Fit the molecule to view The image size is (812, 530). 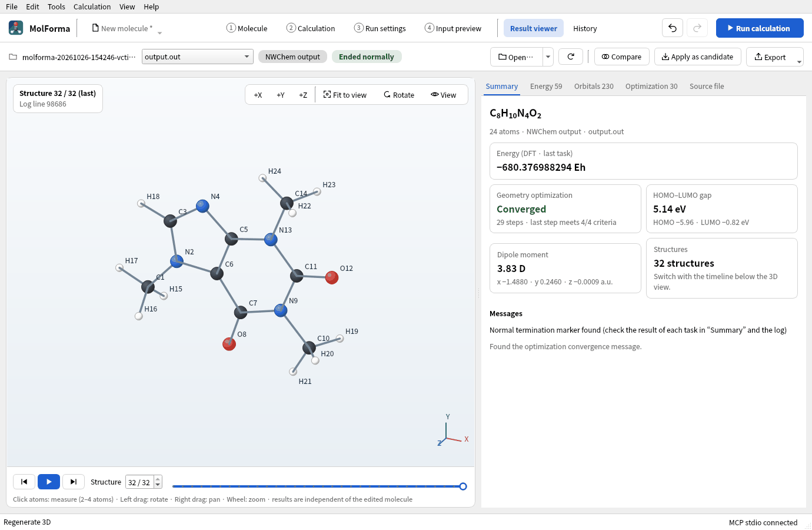coord(345,95)
